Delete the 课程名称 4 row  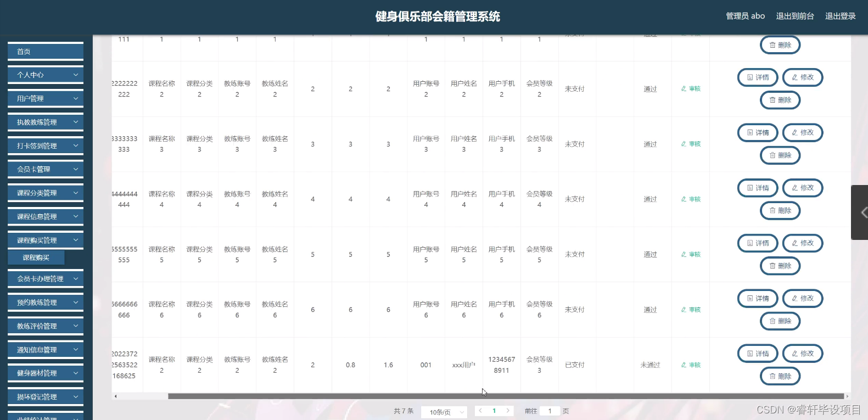point(780,211)
